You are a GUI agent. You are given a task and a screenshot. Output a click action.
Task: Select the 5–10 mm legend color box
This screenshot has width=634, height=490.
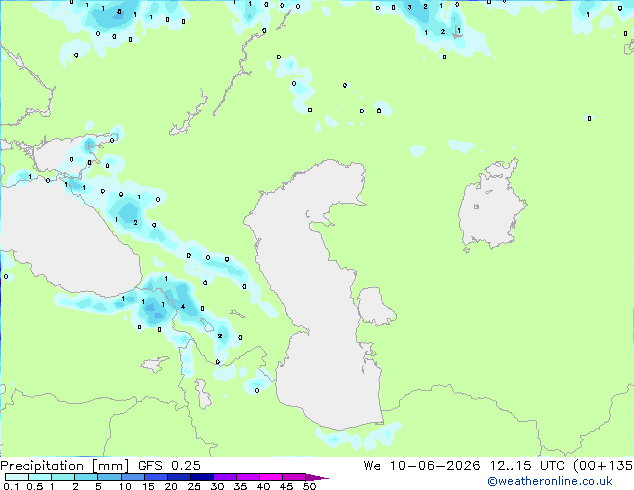tap(109, 477)
